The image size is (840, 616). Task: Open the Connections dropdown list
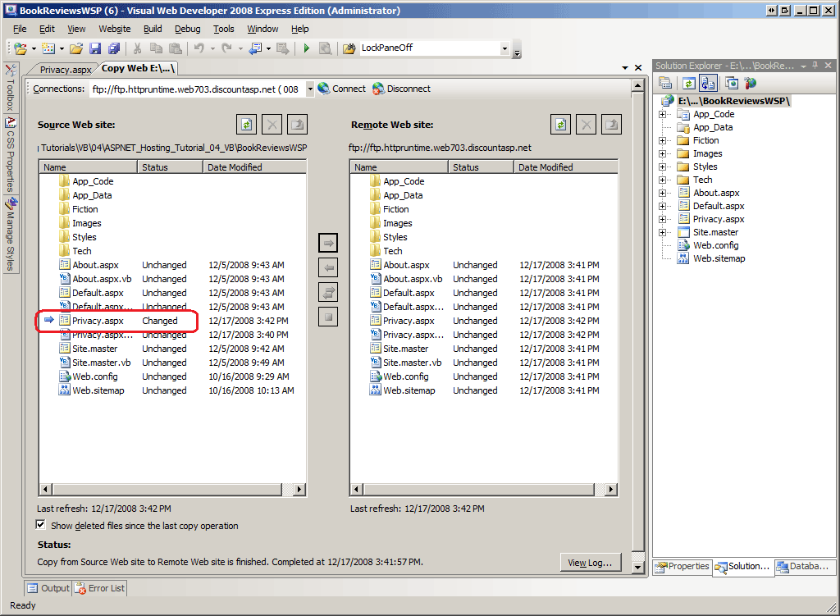pyautogui.click(x=309, y=89)
